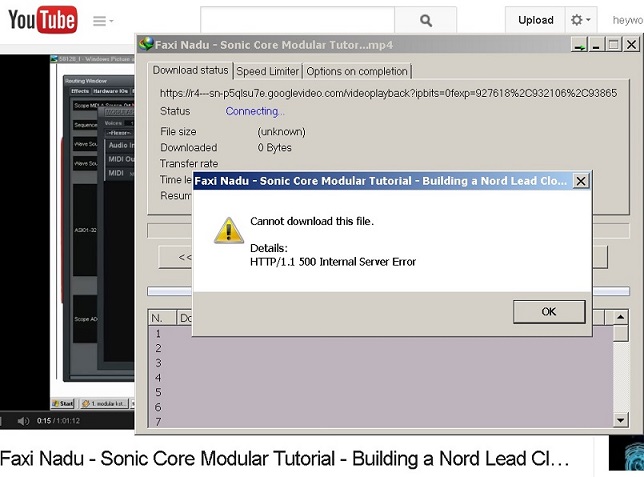
Task: Mute the video with the speaker icon
Action: [x=23, y=421]
